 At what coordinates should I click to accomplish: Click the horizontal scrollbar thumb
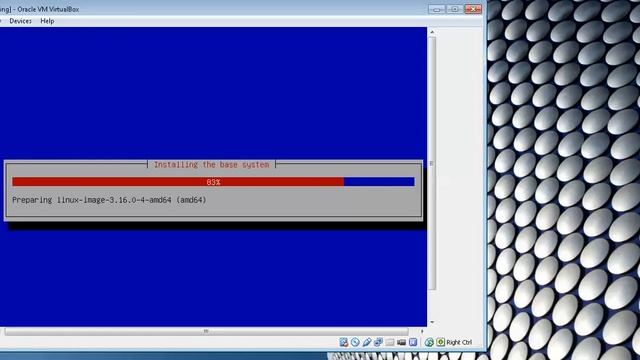click(206, 331)
